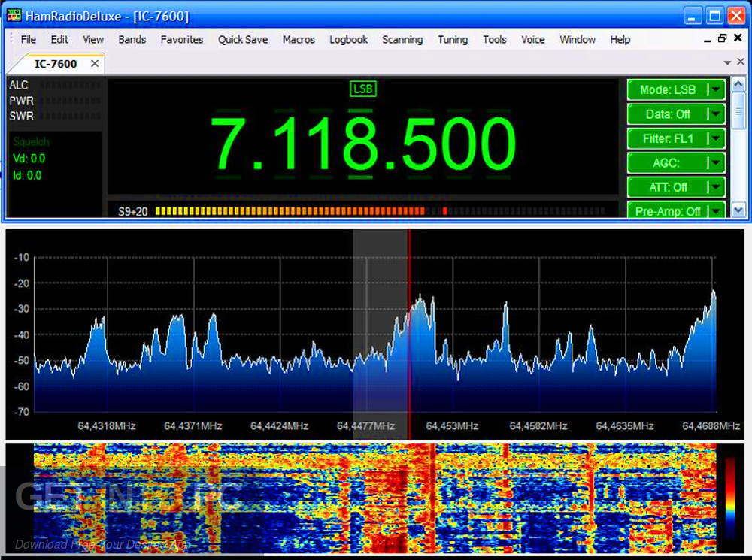This screenshot has width=752, height=560.
Task: Expand the Data: Off dropdown arrow
Action: tap(716, 114)
